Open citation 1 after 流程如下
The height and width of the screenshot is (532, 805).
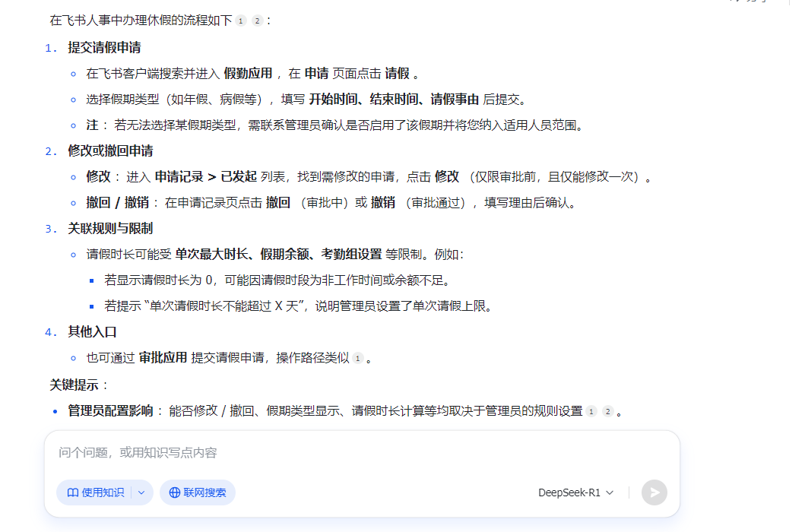click(x=241, y=21)
